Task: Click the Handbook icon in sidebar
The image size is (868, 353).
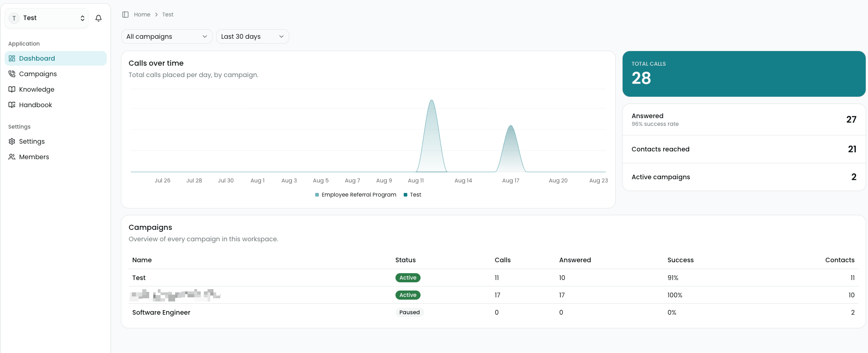Action: coord(12,105)
